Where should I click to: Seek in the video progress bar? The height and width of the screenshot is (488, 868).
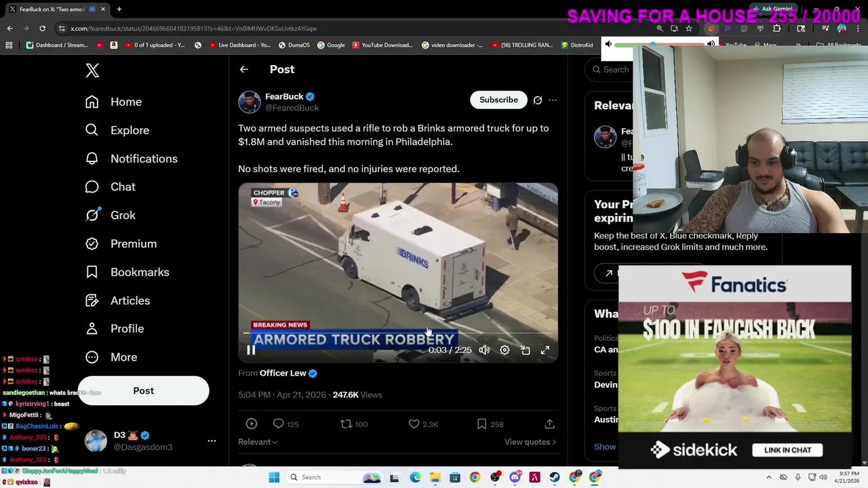398,333
